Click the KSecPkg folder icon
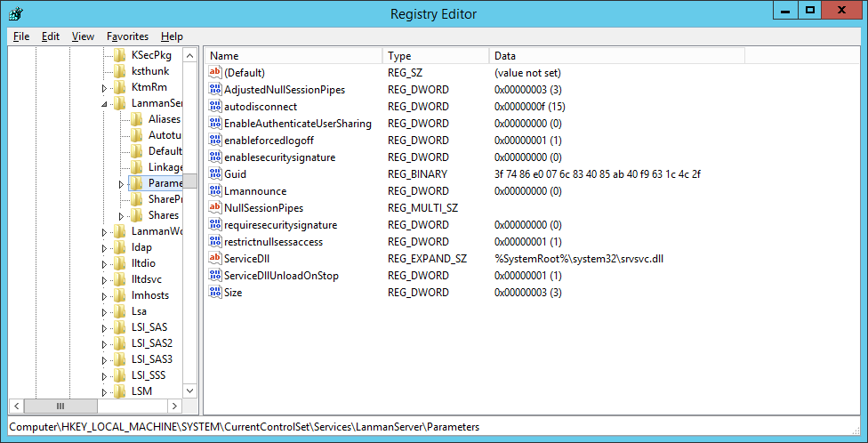Image resolution: width=868 pixels, height=443 pixels. 120,55
